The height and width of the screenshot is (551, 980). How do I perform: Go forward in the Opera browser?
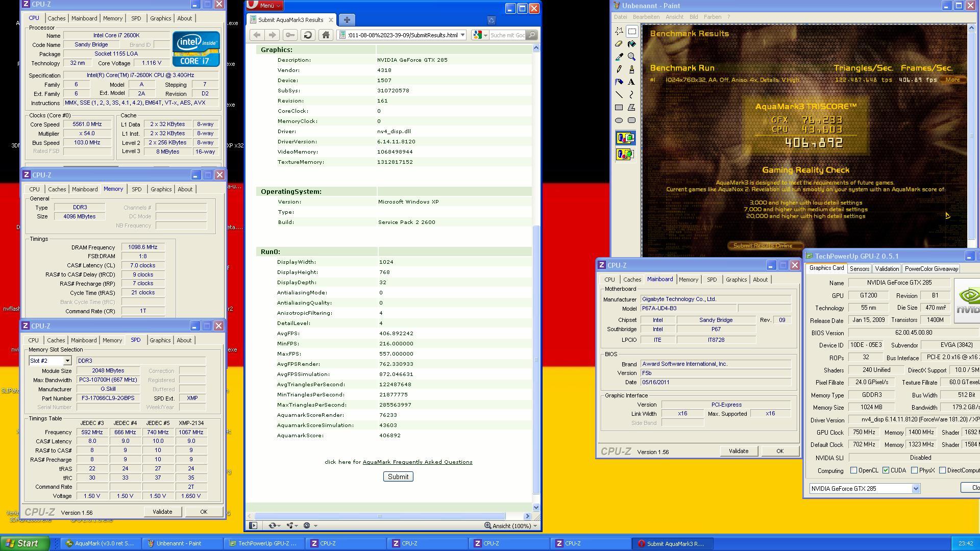click(x=272, y=35)
